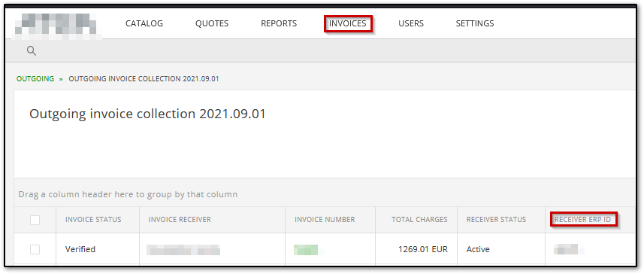Image resolution: width=644 pixels, height=274 pixels.
Task: Sort by INVOICE NUMBER column header
Action: [325, 220]
